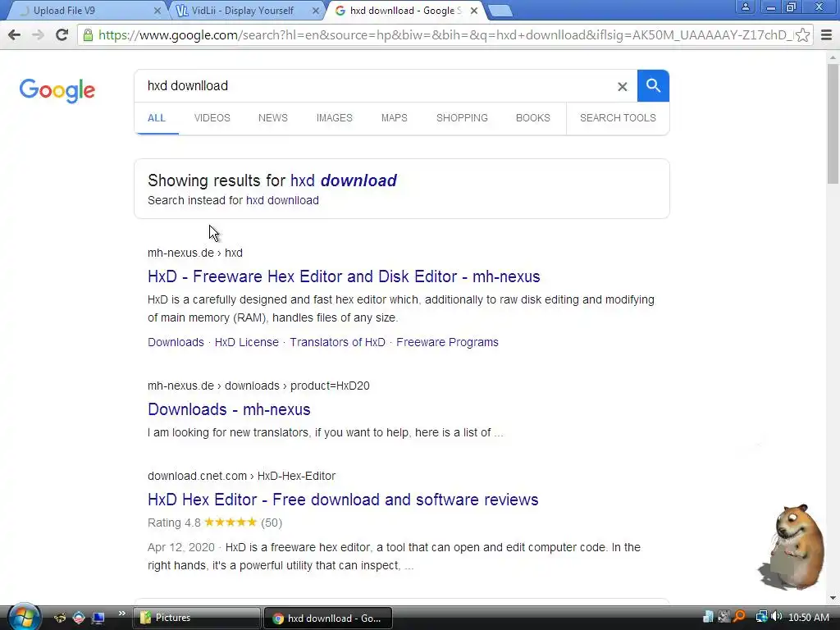This screenshot has height=630, width=840.
Task: Click the orange magnifier tray icon
Action: [739, 617]
